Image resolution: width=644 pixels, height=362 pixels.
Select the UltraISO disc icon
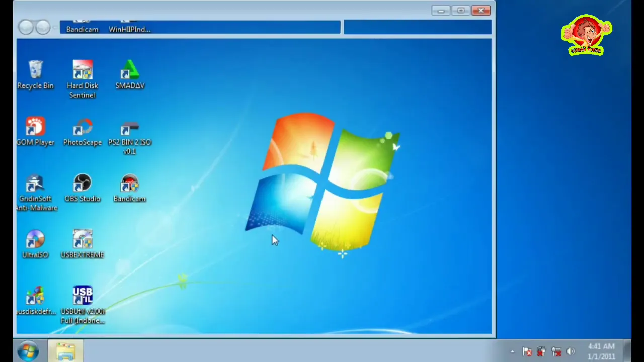click(x=35, y=244)
